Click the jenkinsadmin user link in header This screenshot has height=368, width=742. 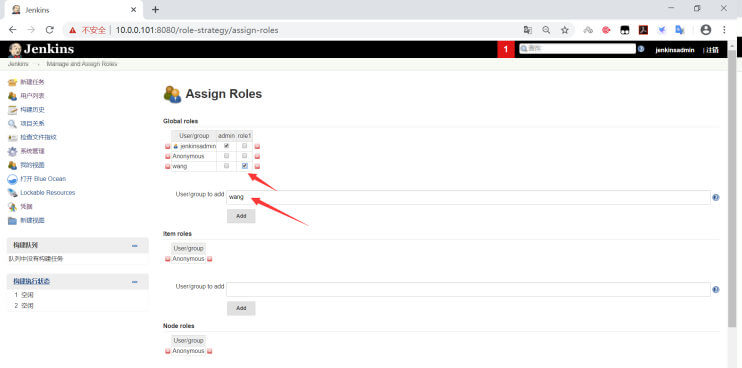pos(675,50)
